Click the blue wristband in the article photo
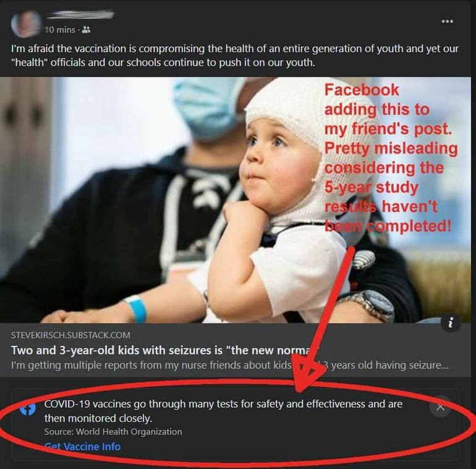The height and width of the screenshot is (469, 476). tap(137, 308)
